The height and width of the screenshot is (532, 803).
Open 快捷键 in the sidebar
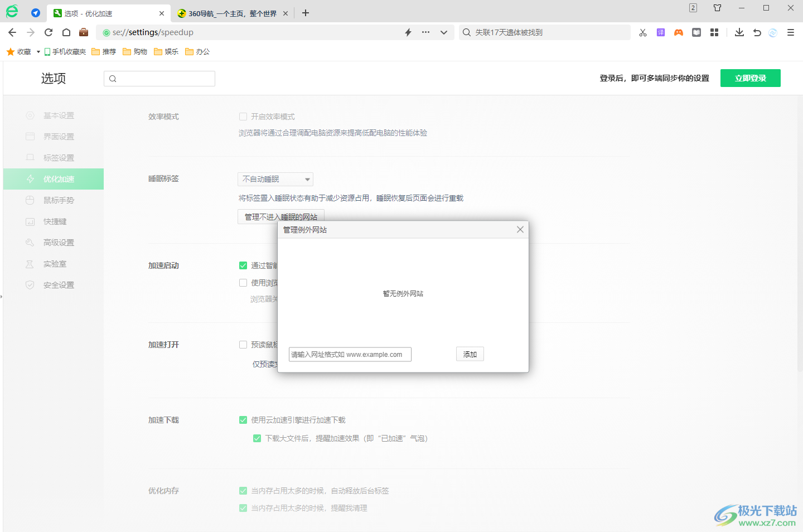coord(54,221)
